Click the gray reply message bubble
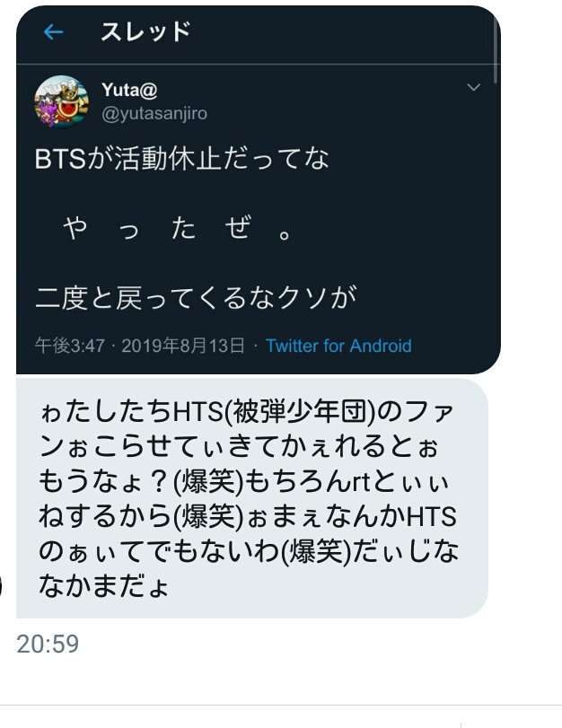The height and width of the screenshot is (728, 562). pyautogui.click(x=252, y=498)
